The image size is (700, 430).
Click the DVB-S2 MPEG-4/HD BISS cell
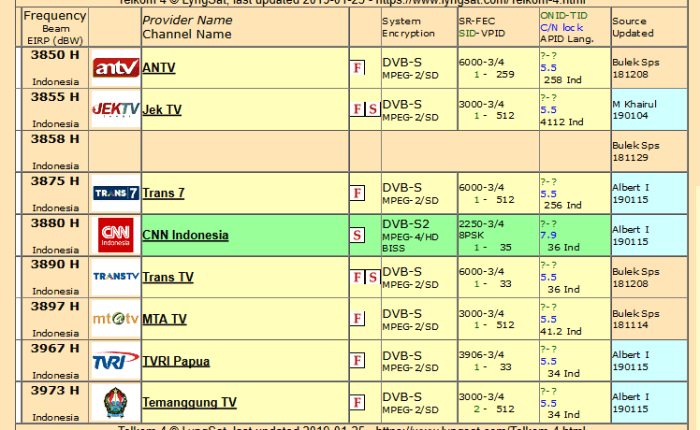coord(419,235)
